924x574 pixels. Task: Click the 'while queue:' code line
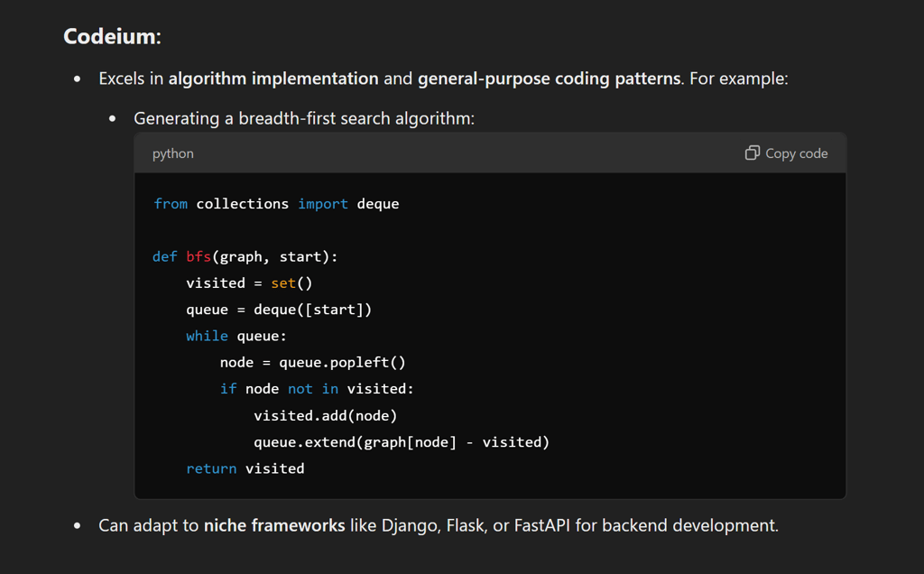236,336
